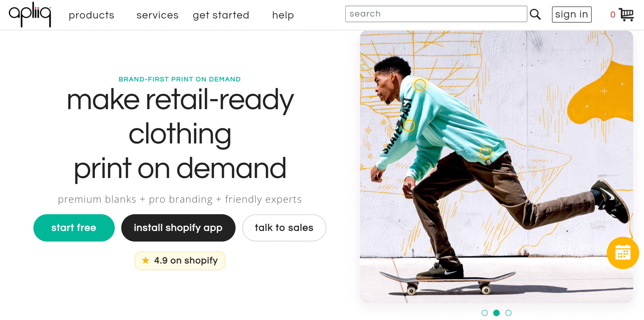Select the second carousel dot
This screenshot has height=320, width=644.
coord(496,313)
